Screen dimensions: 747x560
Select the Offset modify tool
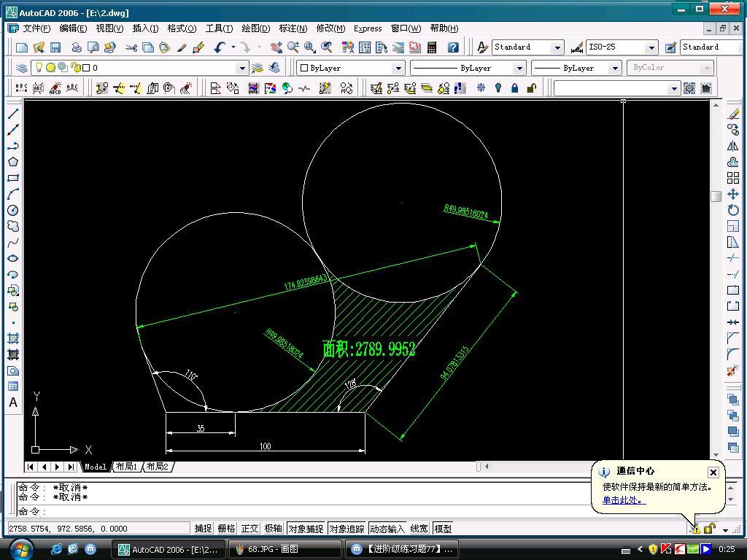[x=733, y=162]
